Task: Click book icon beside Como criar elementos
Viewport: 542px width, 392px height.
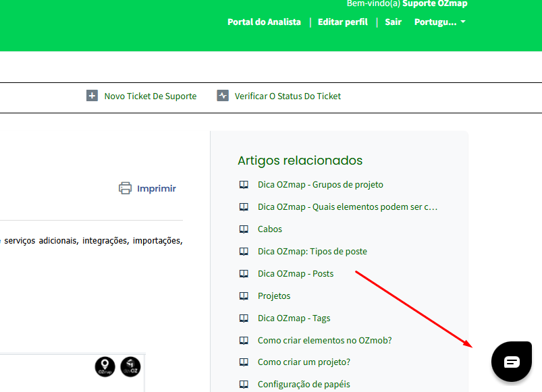Action: pyautogui.click(x=244, y=341)
